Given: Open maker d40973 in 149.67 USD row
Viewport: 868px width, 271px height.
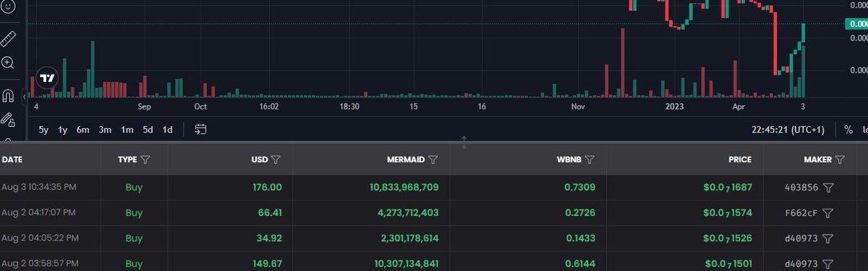Looking at the screenshot, I should 801,264.
